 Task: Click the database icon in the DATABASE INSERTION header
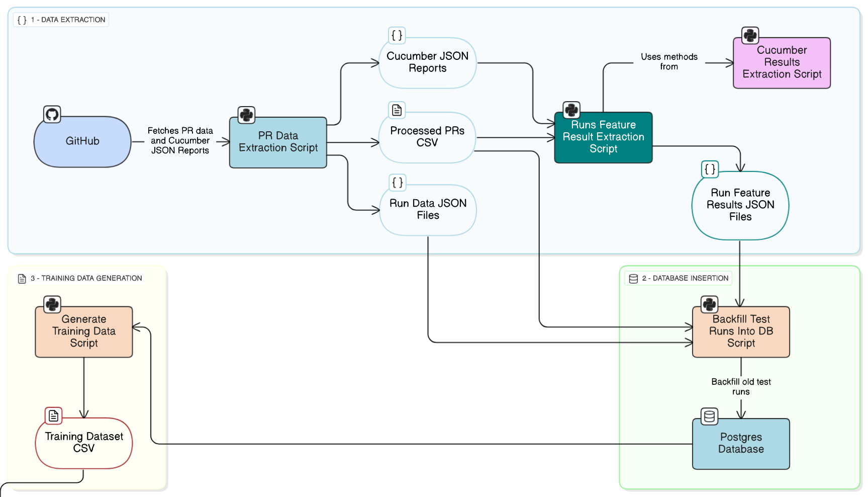point(632,278)
